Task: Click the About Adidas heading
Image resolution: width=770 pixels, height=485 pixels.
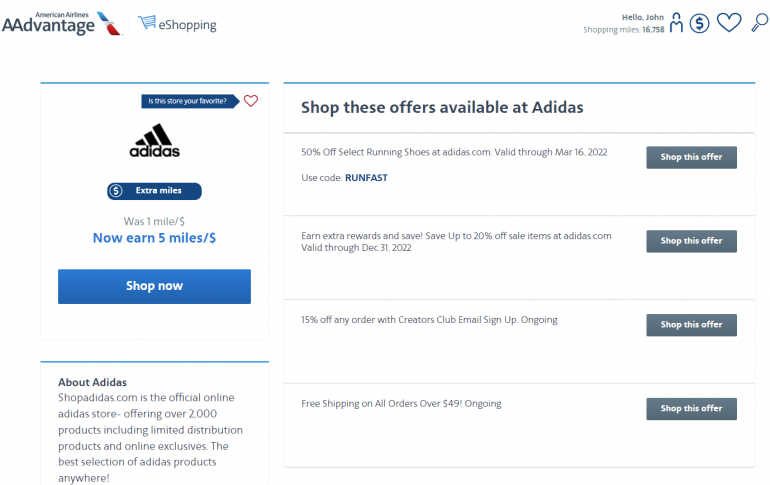Action: pyautogui.click(x=92, y=382)
